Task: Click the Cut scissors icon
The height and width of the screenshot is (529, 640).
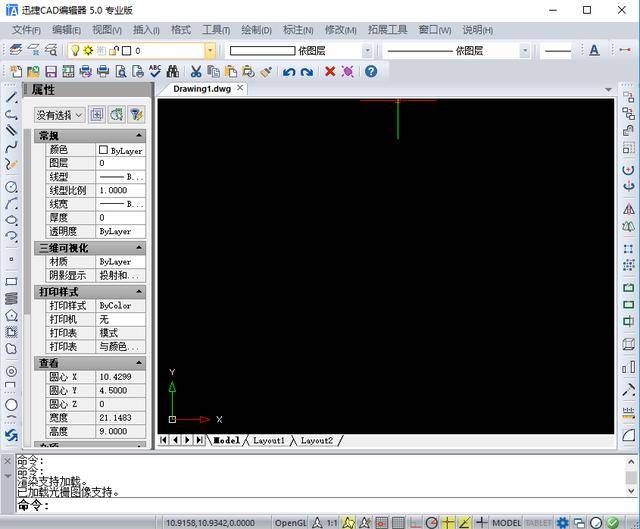Action: [x=196, y=72]
